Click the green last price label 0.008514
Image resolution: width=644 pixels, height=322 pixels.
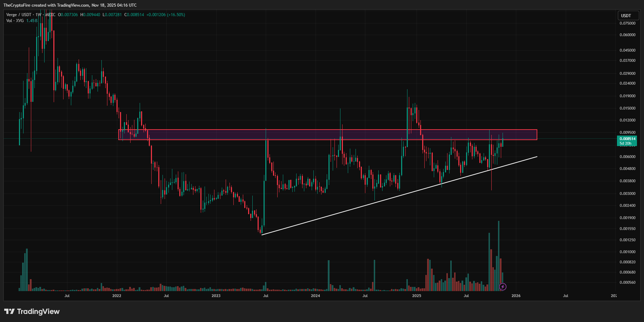(627, 139)
